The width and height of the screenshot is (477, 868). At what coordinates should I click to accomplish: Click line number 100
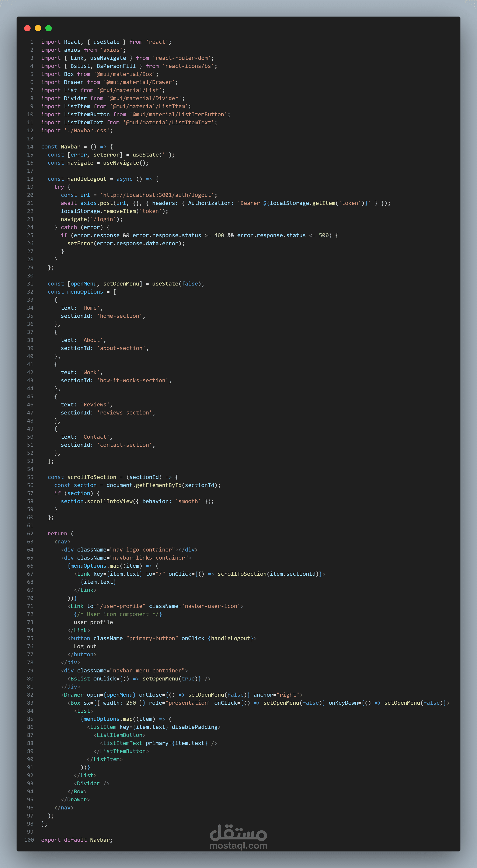pyautogui.click(x=29, y=840)
